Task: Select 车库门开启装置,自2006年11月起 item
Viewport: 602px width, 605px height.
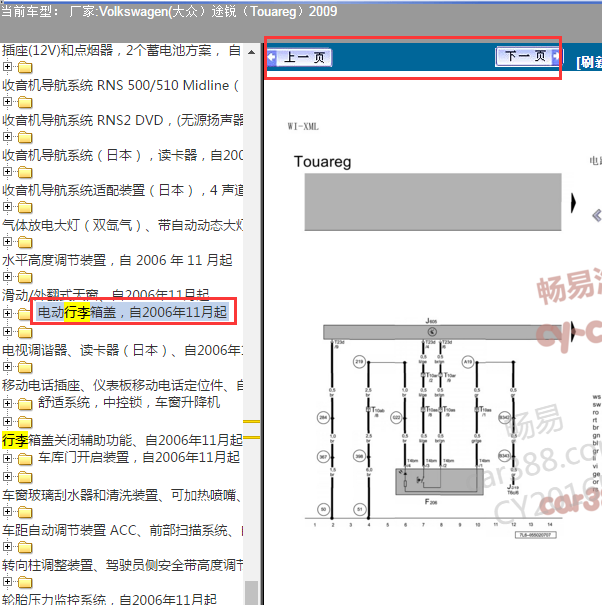Action: coord(139,457)
